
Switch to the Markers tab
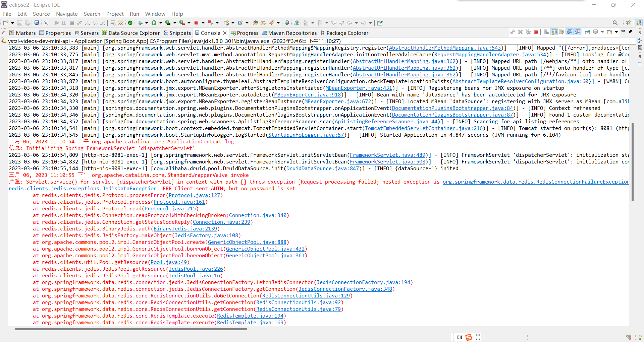[22, 33]
